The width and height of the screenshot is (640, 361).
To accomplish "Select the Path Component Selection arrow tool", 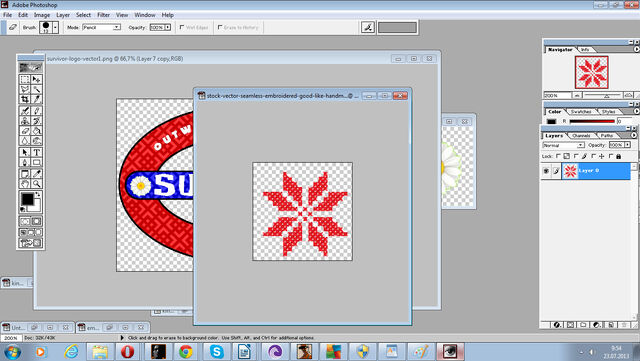I will [25, 152].
